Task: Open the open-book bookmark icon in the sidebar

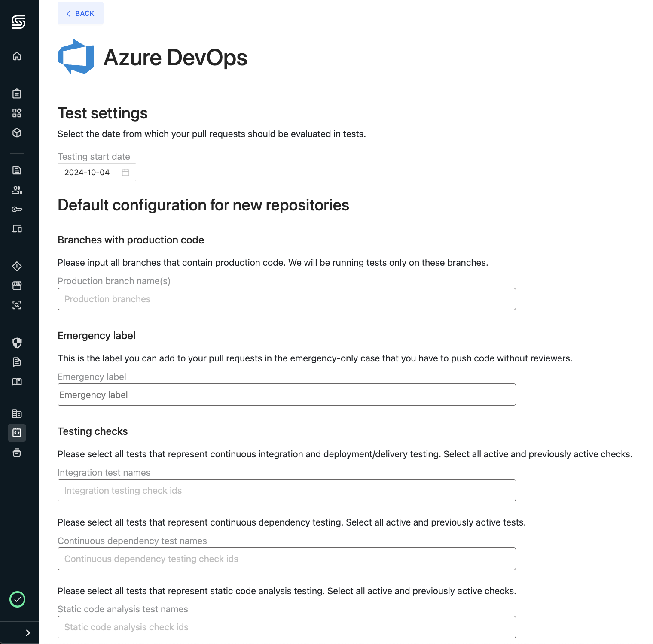Action: [17, 382]
